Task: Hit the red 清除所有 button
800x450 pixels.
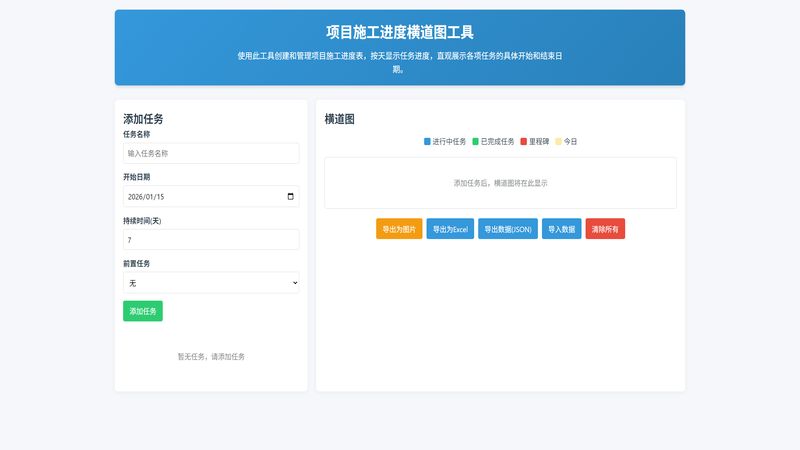Action: coord(605,229)
